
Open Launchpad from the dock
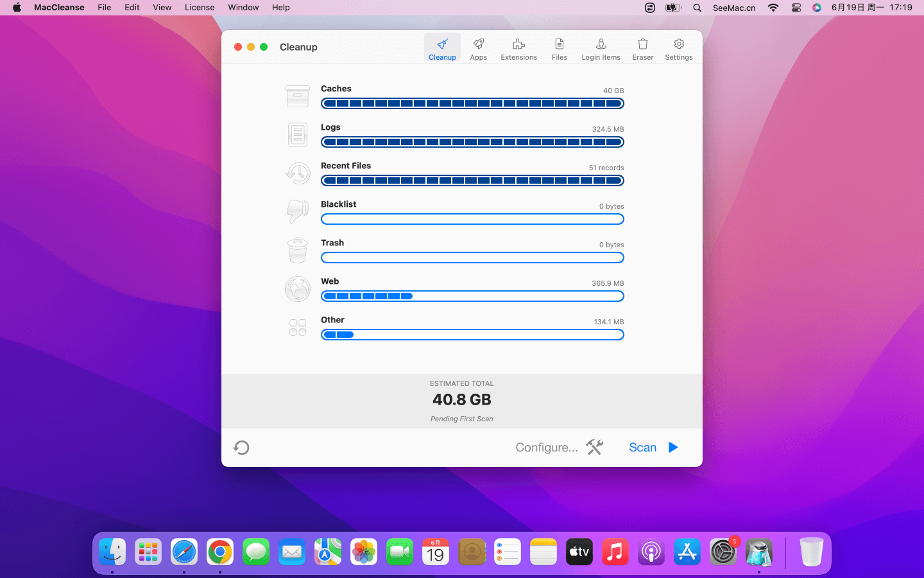(148, 552)
